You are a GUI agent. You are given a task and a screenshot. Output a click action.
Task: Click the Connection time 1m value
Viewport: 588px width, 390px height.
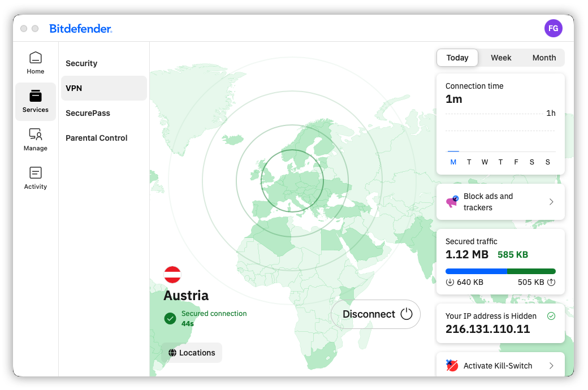pos(454,99)
